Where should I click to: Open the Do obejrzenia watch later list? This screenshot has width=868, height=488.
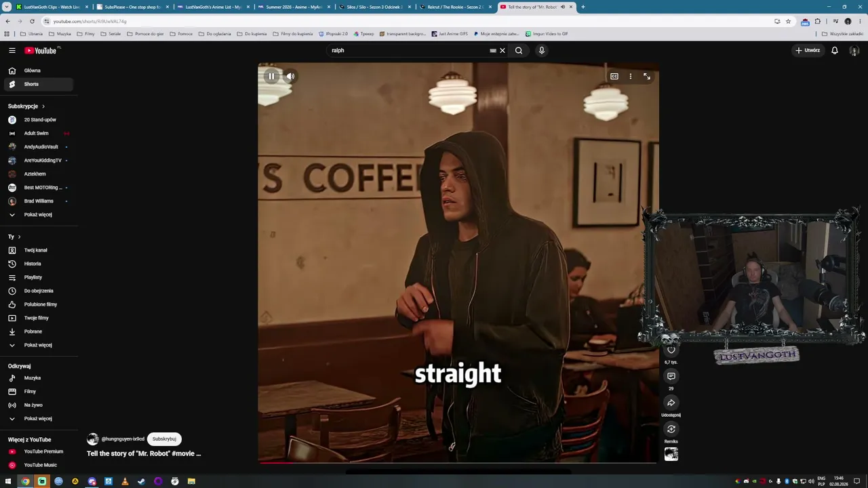37,291
